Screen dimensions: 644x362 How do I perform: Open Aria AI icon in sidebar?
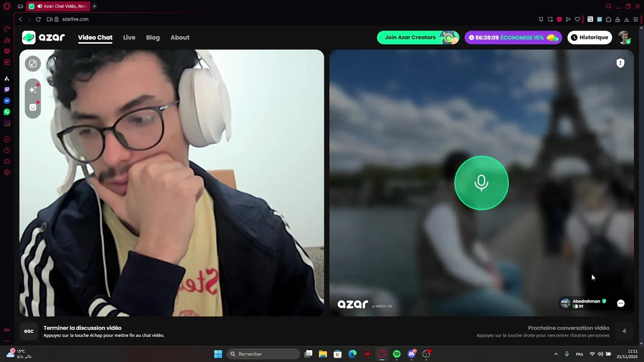tap(7, 79)
